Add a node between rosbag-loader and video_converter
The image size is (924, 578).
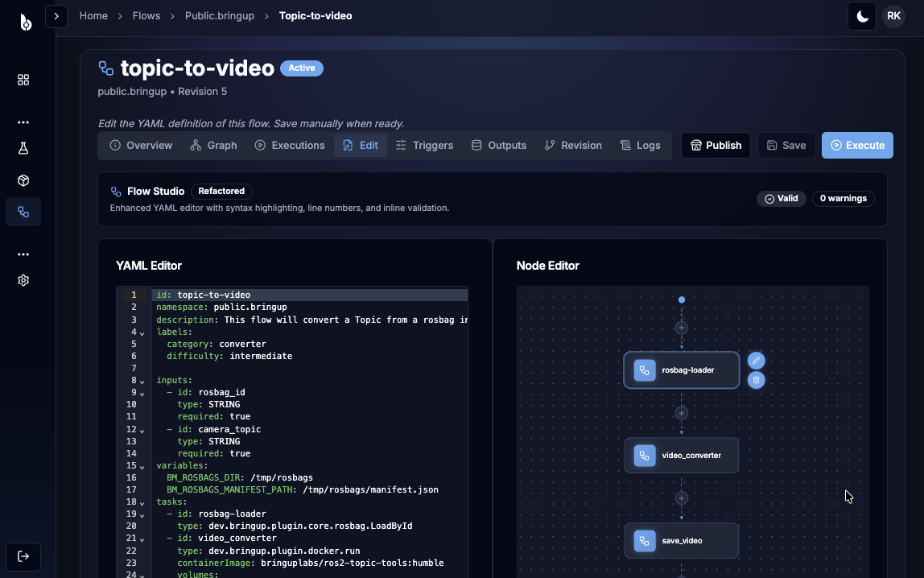(681, 413)
